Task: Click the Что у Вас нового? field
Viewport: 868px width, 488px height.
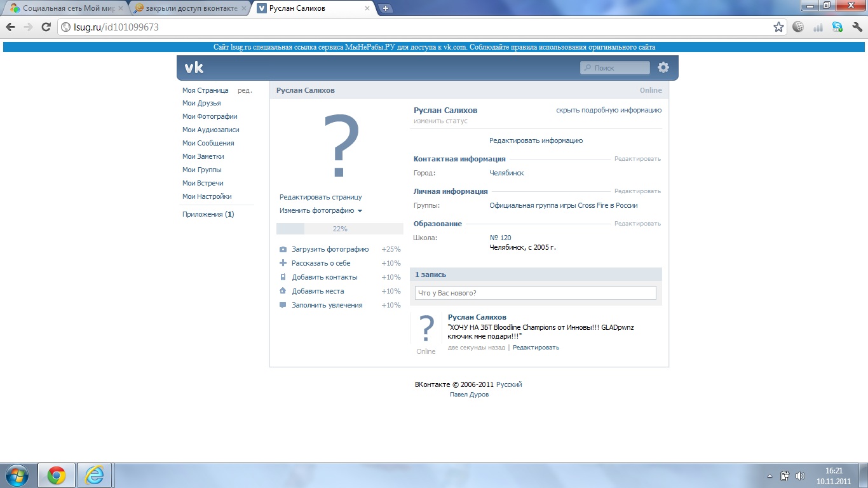Action: pos(535,293)
